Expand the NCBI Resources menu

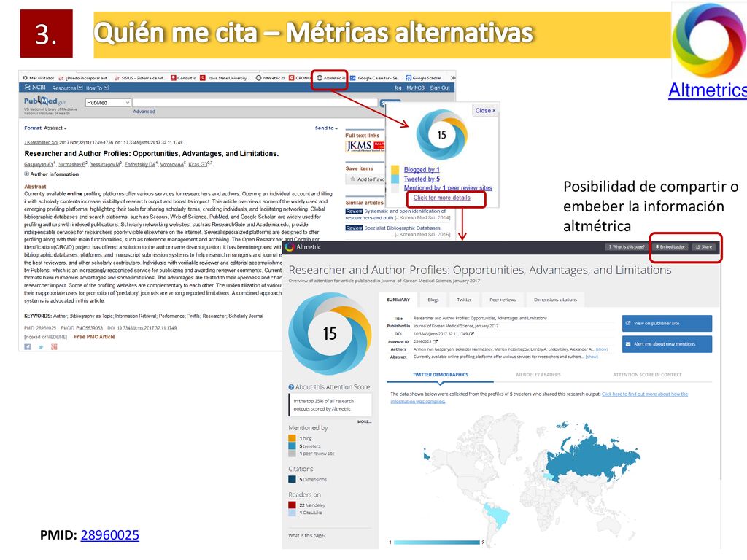(x=67, y=87)
